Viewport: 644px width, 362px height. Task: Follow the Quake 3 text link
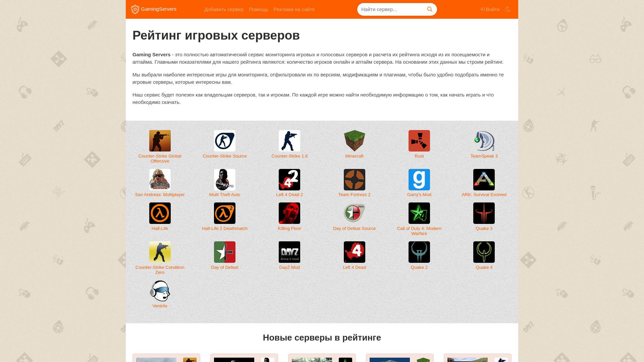(484, 229)
